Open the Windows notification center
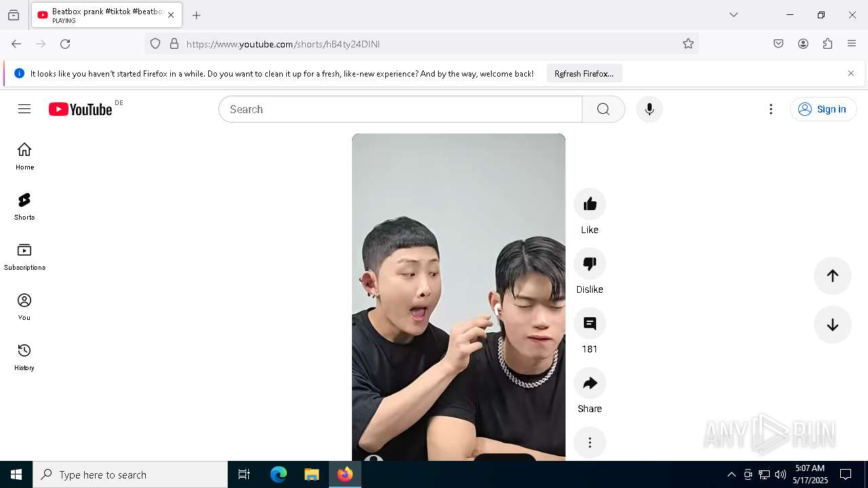The height and width of the screenshot is (488, 868). pos(846,474)
